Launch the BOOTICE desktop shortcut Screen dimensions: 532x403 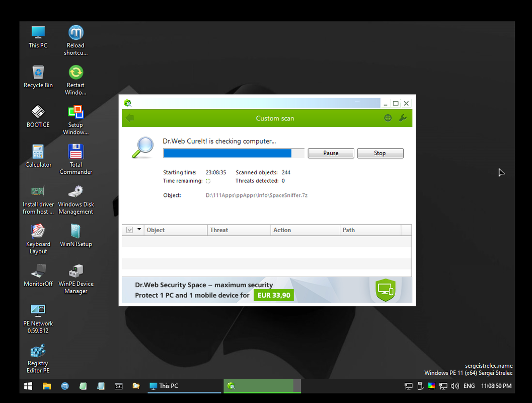38,116
